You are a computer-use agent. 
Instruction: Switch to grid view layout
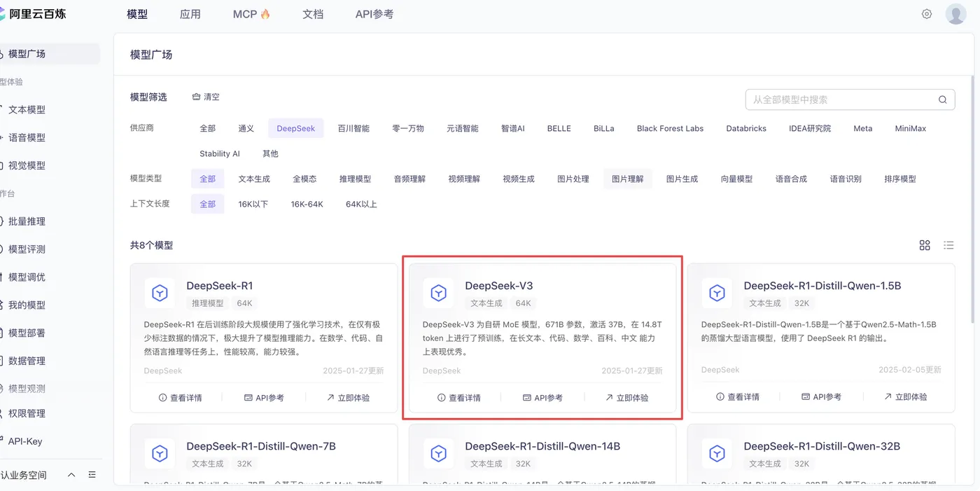tap(925, 245)
